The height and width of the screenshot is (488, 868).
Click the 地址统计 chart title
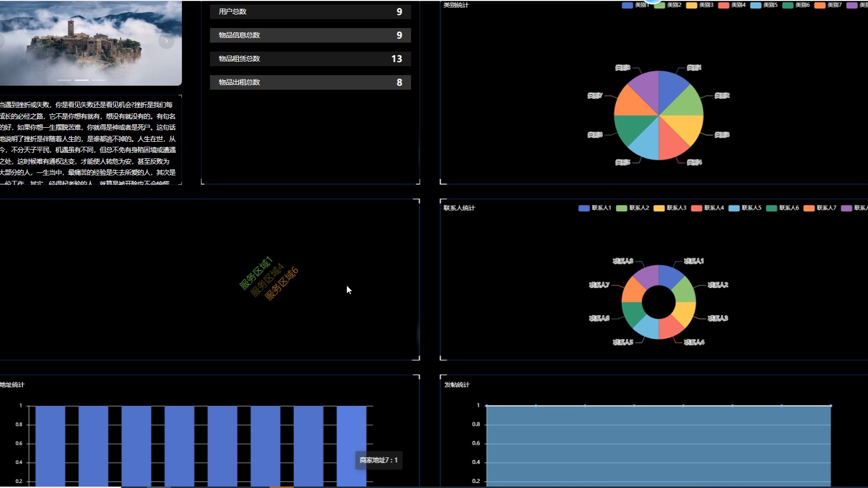[x=12, y=385]
